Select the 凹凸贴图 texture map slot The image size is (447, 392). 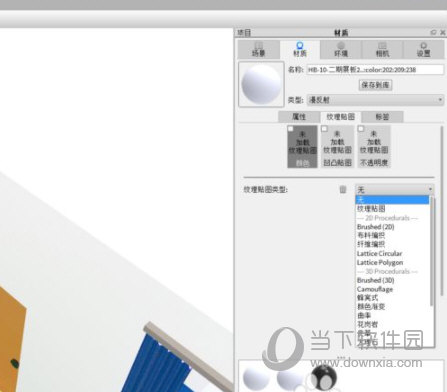tap(337, 147)
